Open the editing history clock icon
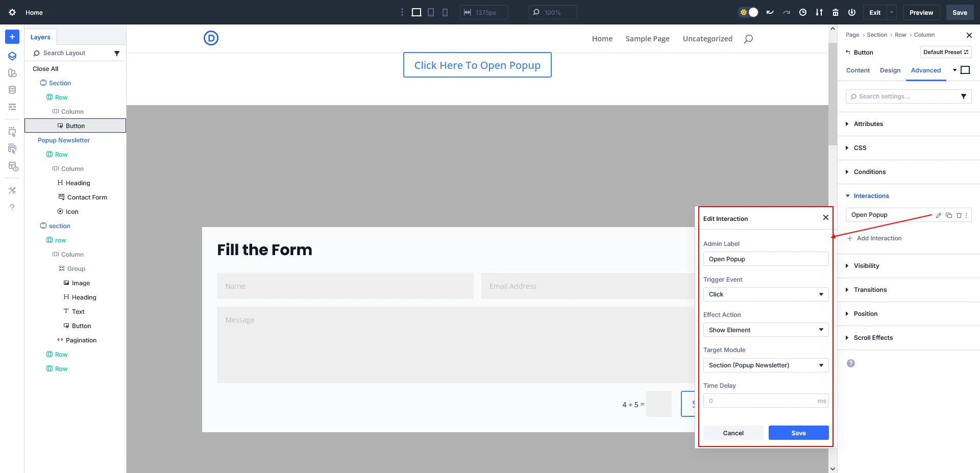980x473 pixels. pos(802,12)
